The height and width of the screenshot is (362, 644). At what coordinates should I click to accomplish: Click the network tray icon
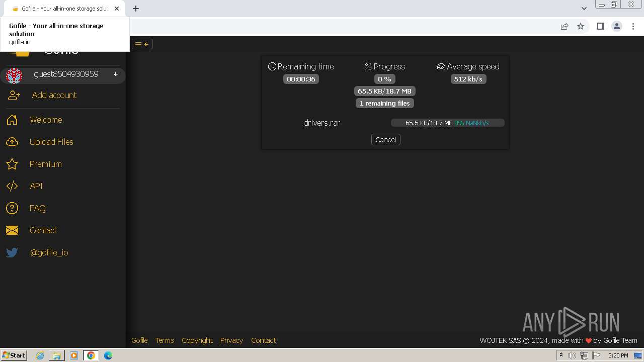tap(584, 355)
